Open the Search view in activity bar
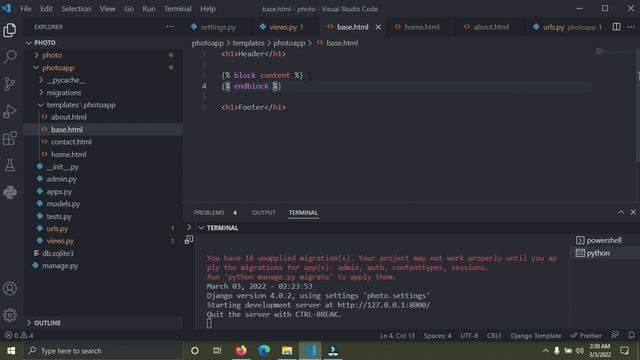The width and height of the screenshot is (640, 360). click(10, 57)
